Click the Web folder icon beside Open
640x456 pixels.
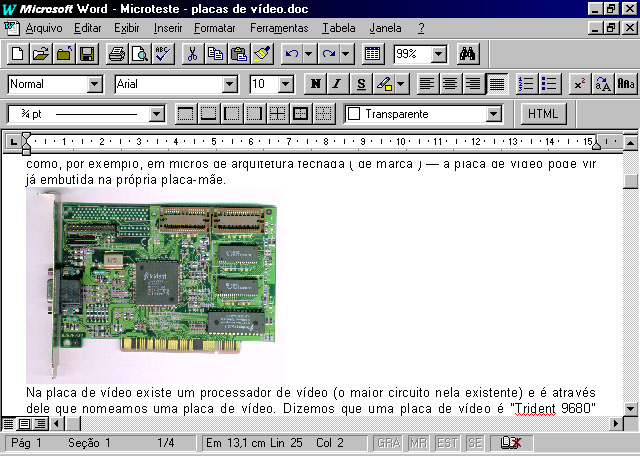(x=64, y=54)
